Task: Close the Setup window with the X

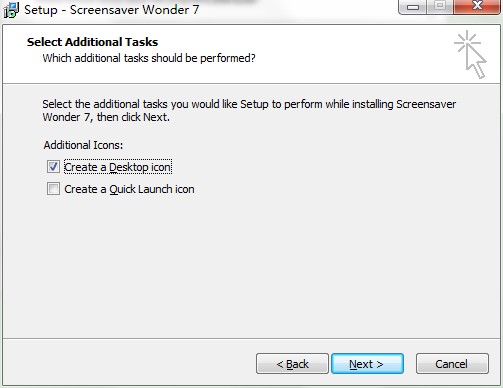Action: (x=477, y=7)
